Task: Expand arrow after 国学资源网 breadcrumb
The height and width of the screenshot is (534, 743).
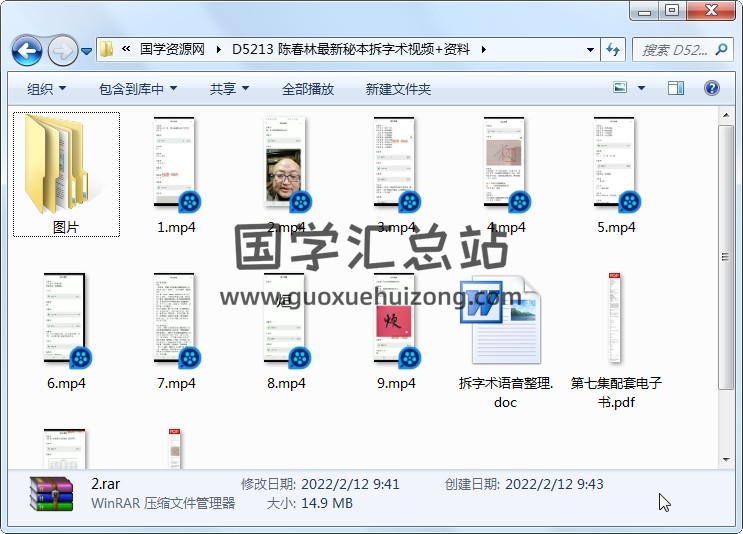Action: (x=218, y=49)
